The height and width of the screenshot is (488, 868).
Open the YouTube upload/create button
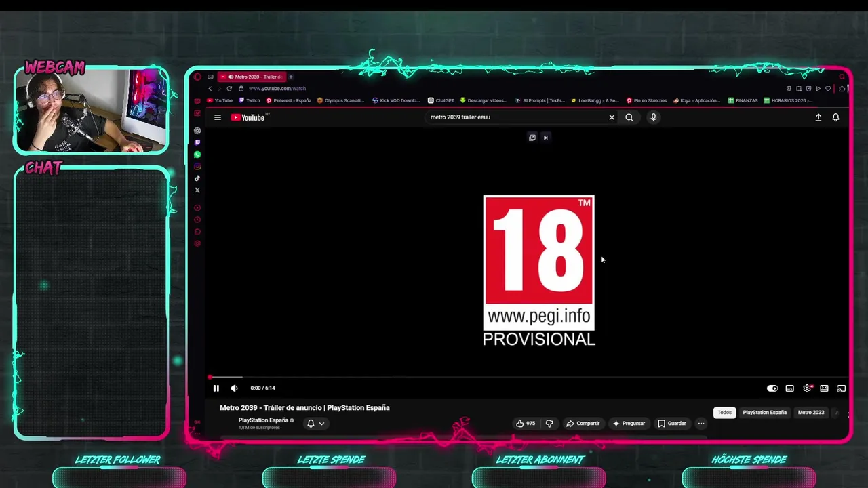[818, 117]
